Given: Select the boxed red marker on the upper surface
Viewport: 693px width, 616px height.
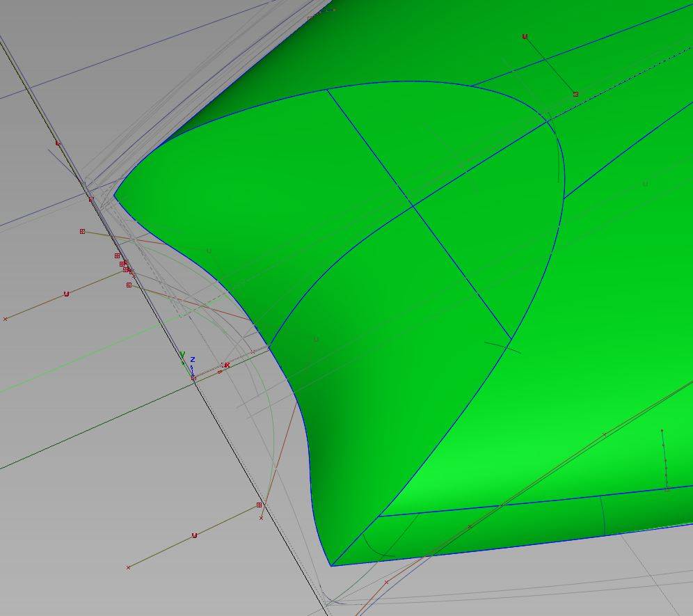Looking at the screenshot, I should pos(575,94).
